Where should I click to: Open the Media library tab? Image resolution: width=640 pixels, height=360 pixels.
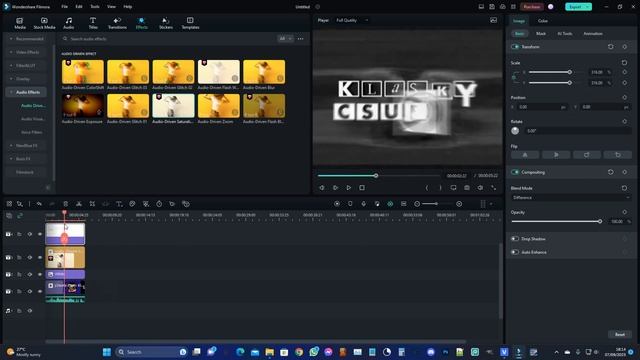(20, 23)
